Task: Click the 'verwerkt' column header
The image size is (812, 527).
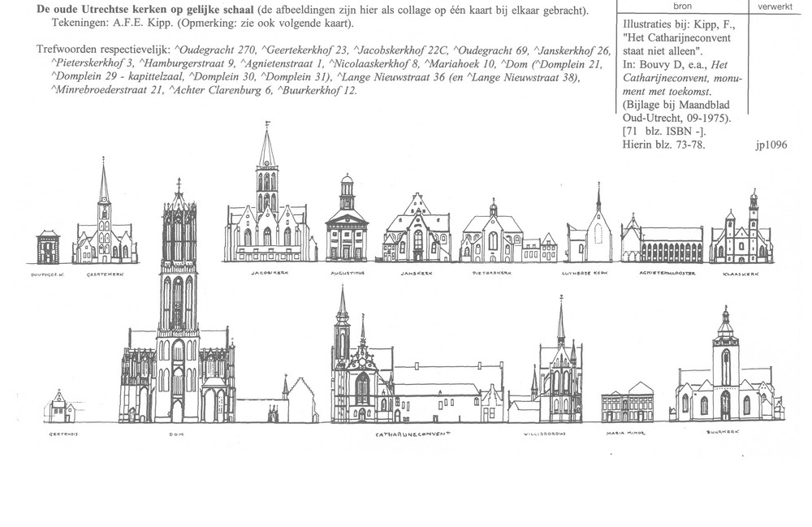Action: pyautogui.click(x=775, y=6)
